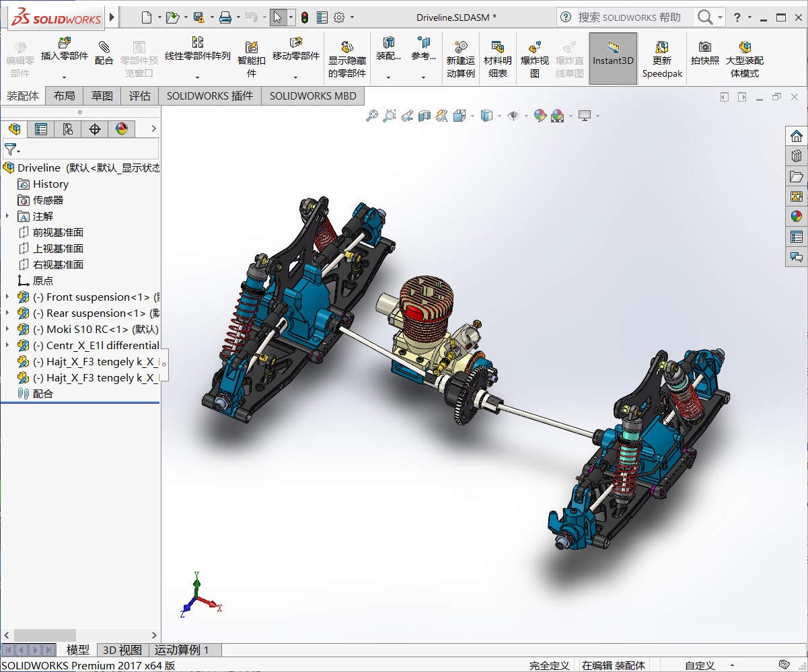Open dropdown arrow next to New icon
The width and height of the screenshot is (808, 672).
[159, 17]
